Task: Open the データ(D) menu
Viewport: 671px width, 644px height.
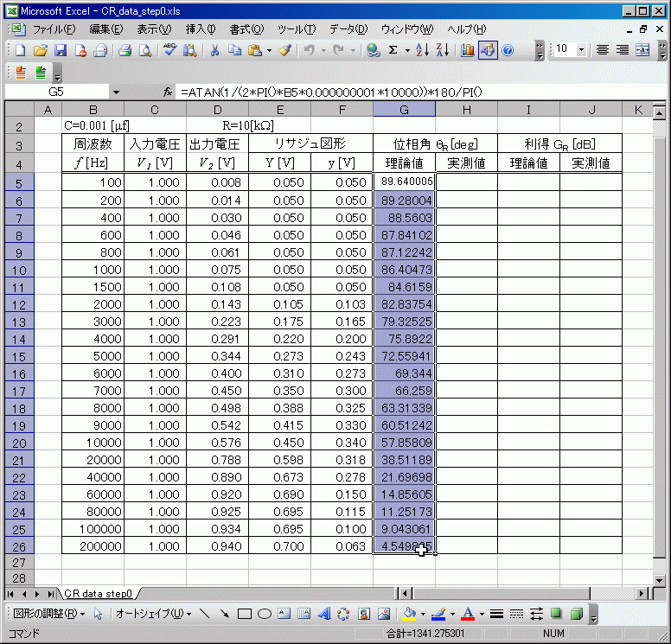Action: click(x=348, y=29)
